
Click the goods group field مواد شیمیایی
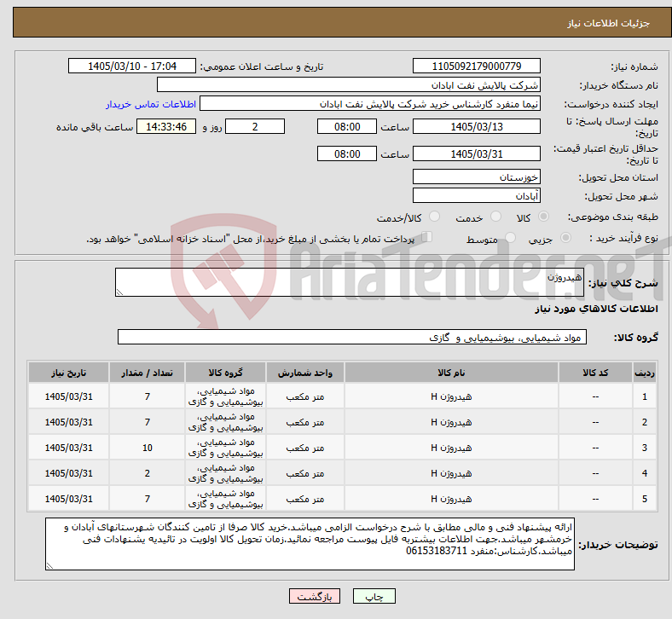coord(352,337)
